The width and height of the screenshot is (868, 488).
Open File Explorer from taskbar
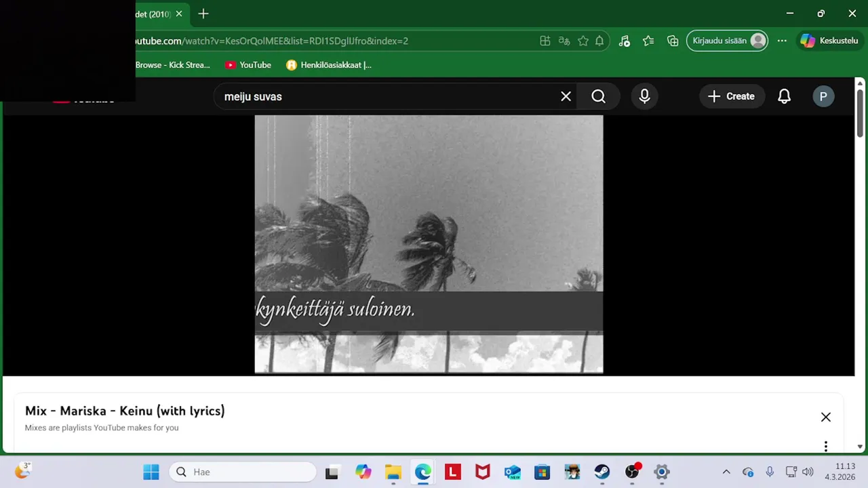pyautogui.click(x=393, y=472)
